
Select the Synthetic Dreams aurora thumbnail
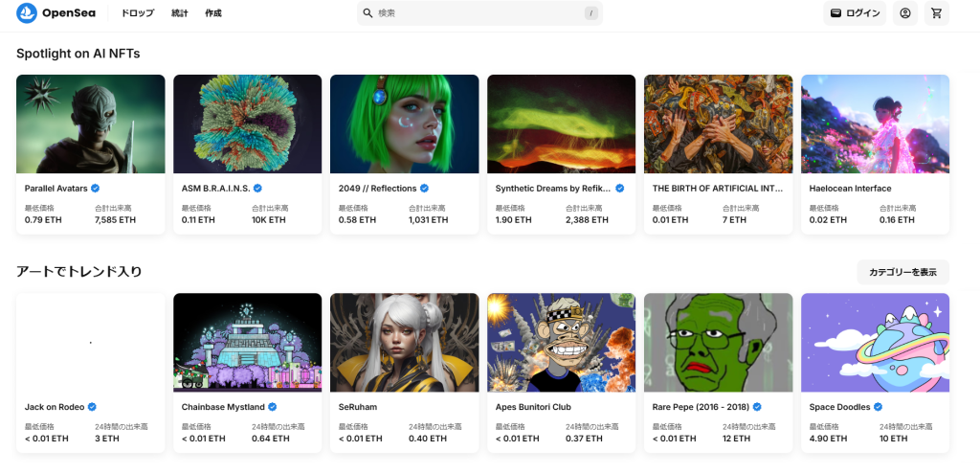pyautogui.click(x=561, y=124)
